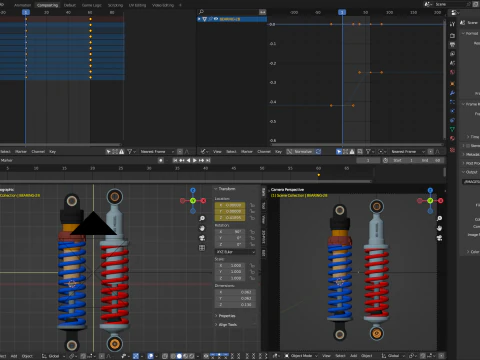Expand BEARING-2B channel in graph editor
The image size is (480, 360).
pyautogui.click(x=199, y=19)
